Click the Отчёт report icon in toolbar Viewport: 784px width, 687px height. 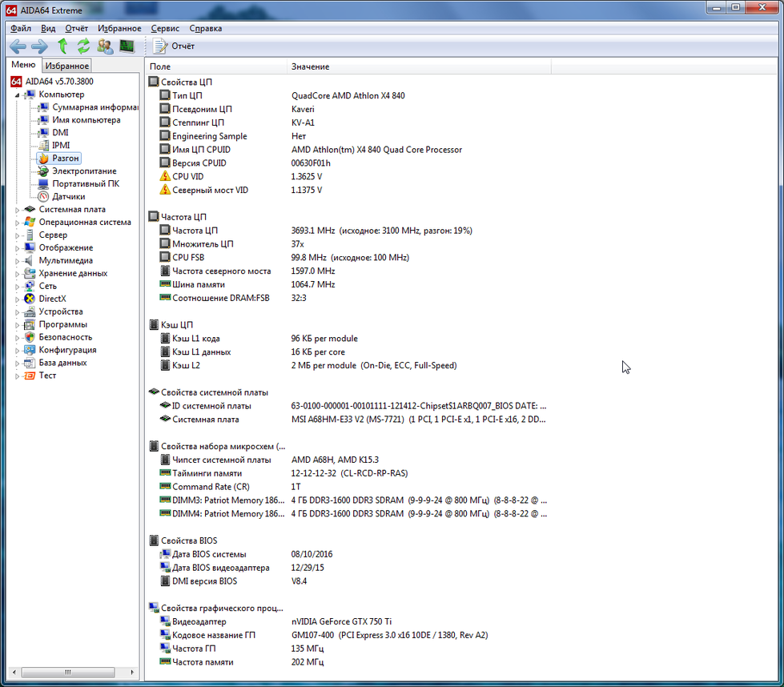pos(160,46)
